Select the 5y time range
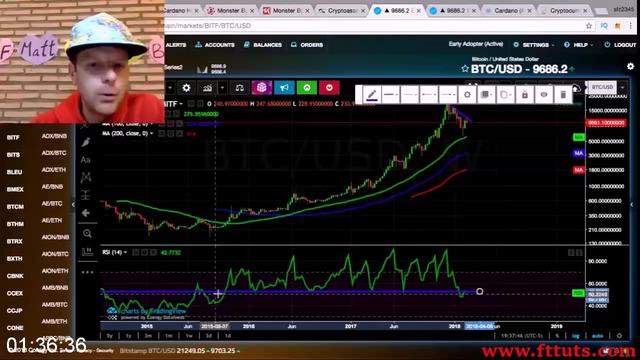640x360 pixels. click(109, 336)
